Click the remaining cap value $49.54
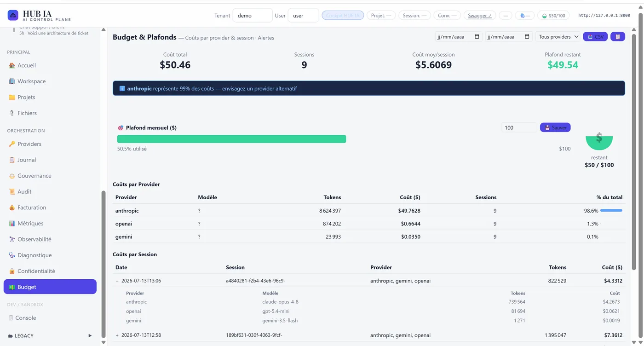The width and height of the screenshot is (644, 346). [563, 65]
